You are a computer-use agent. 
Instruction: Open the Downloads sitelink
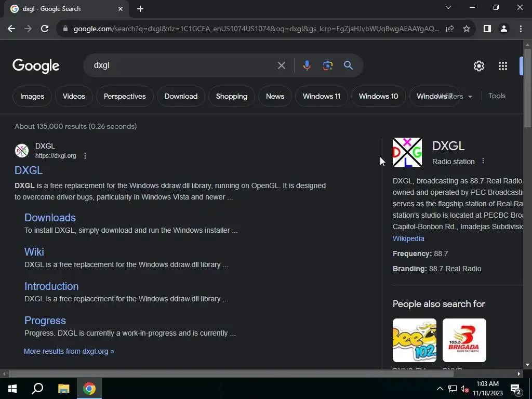50,218
